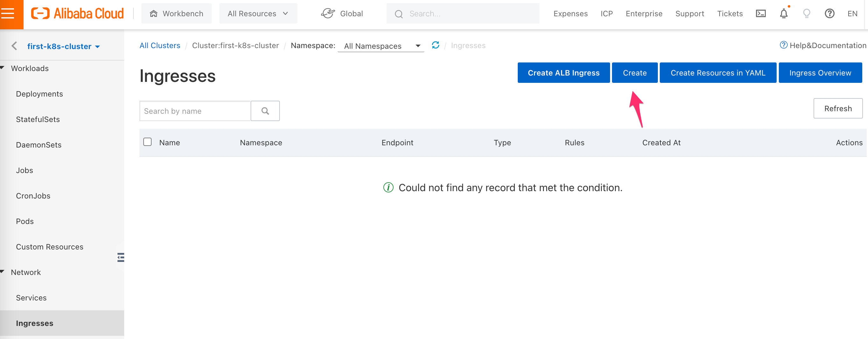Open Support in the top bar
Screen dimensions: 868x339
pyautogui.click(x=690, y=13)
